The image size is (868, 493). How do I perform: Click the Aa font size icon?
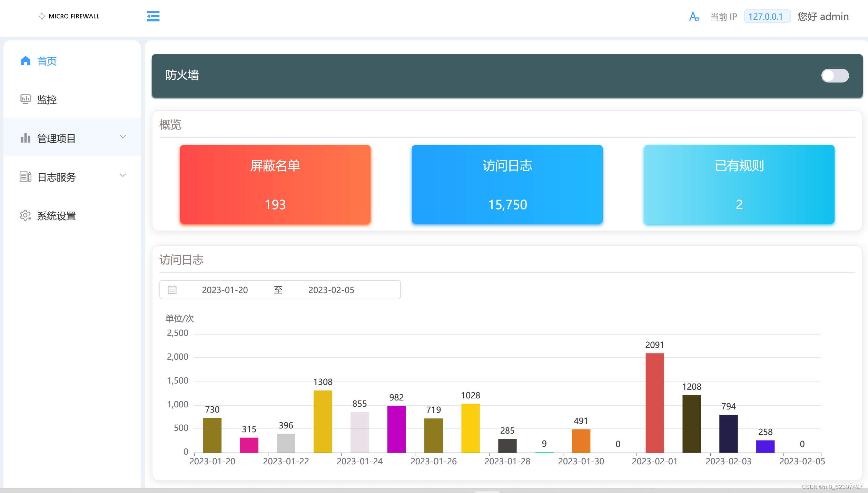693,16
